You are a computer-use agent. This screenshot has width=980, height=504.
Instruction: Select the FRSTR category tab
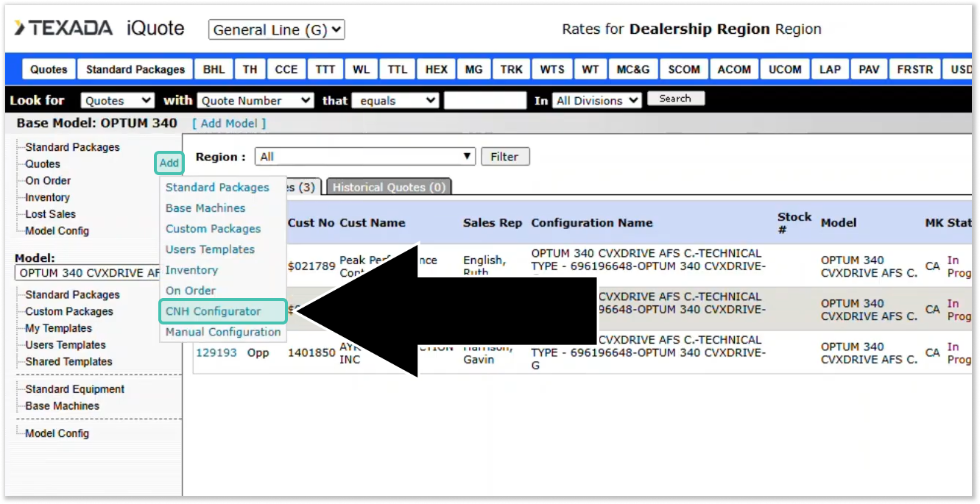pyautogui.click(x=915, y=69)
